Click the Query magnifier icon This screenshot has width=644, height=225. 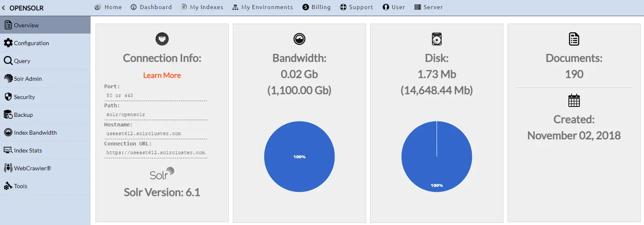tap(8, 61)
